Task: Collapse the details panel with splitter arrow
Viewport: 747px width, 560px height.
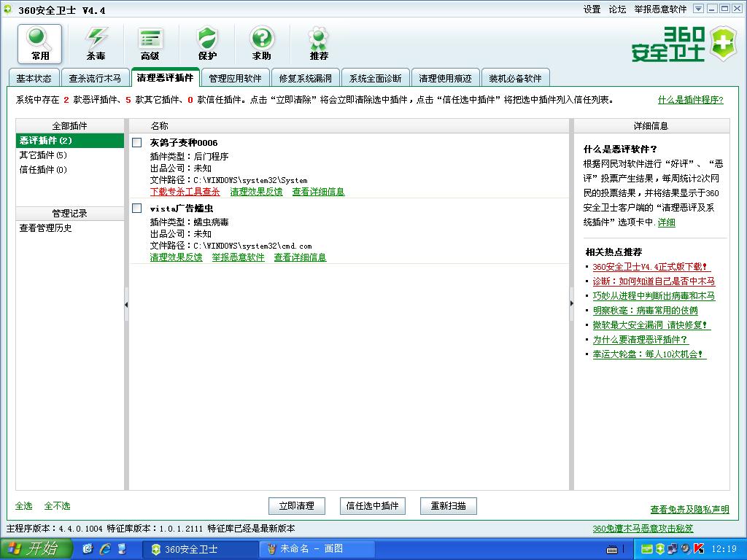Action: tap(572, 303)
